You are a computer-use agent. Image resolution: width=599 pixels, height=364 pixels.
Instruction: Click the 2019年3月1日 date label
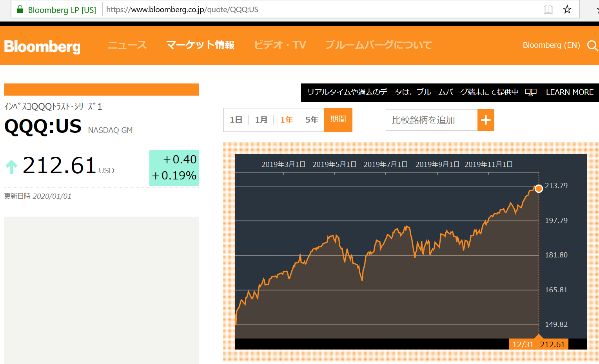[283, 165]
